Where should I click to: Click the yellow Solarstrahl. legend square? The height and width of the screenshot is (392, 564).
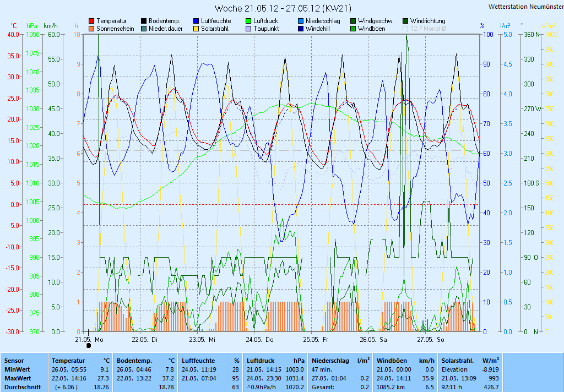(x=196, y=29)
